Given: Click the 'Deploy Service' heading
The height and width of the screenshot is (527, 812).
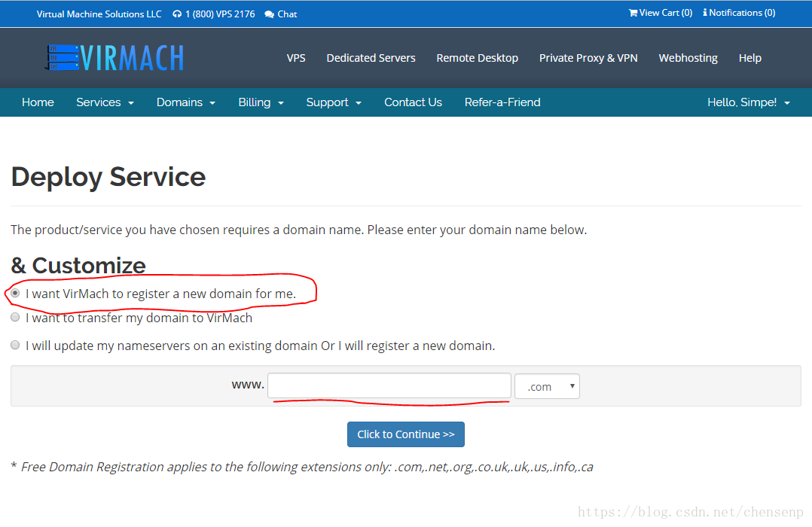Looking at the screenshot, I should (x=108, y=177).
